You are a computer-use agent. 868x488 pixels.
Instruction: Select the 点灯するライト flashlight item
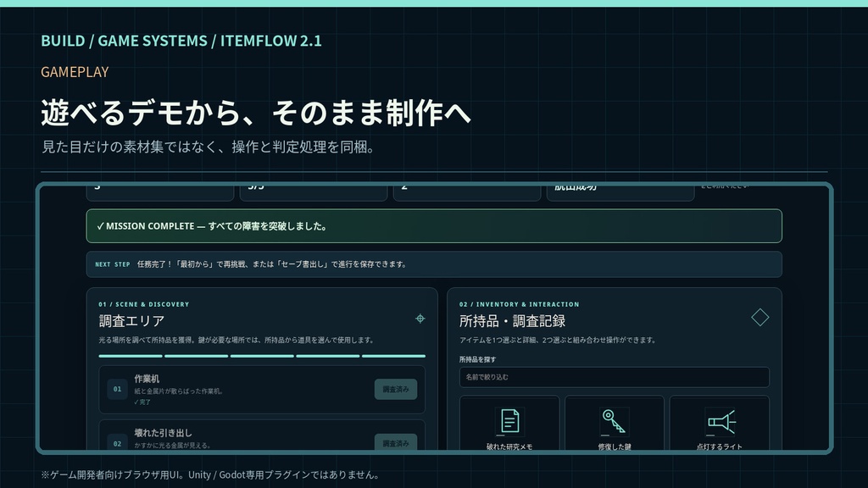719,424
